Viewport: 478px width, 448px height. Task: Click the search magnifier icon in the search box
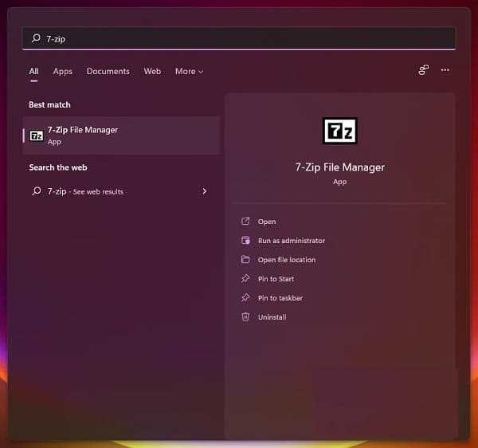(36, 38)
